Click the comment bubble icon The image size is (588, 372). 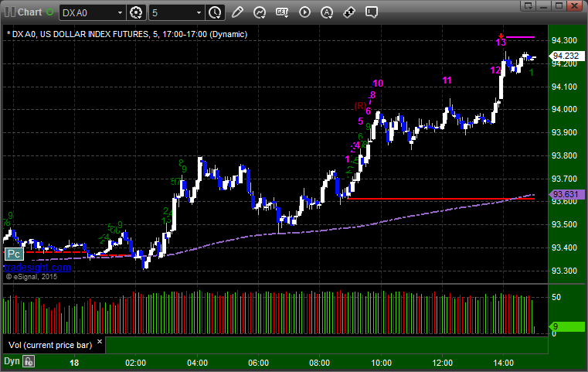tap(372, 12)
